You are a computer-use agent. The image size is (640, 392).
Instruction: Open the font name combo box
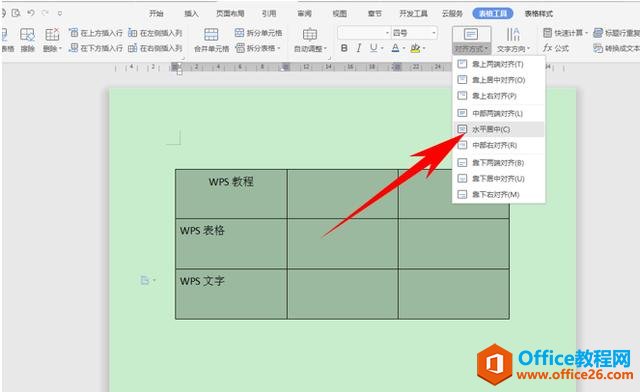pyautogui.click(x=364, y=33)
